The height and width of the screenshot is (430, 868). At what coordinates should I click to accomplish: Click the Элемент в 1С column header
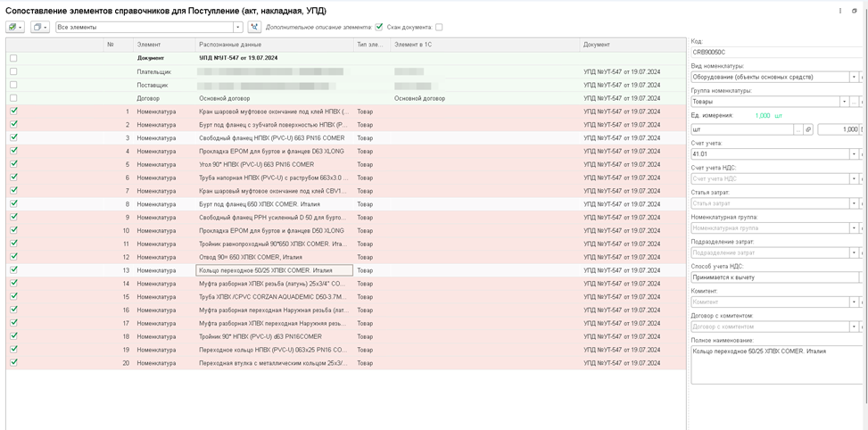coord(485,45)
